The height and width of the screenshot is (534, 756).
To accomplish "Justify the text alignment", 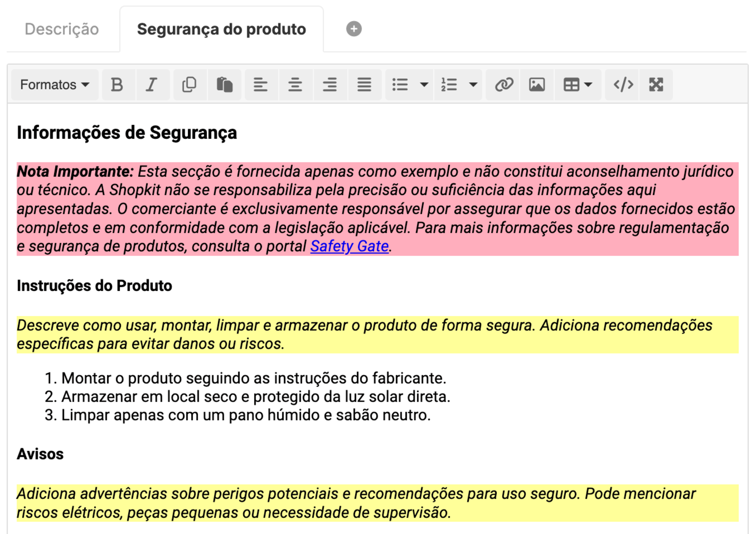I will 364,85.
